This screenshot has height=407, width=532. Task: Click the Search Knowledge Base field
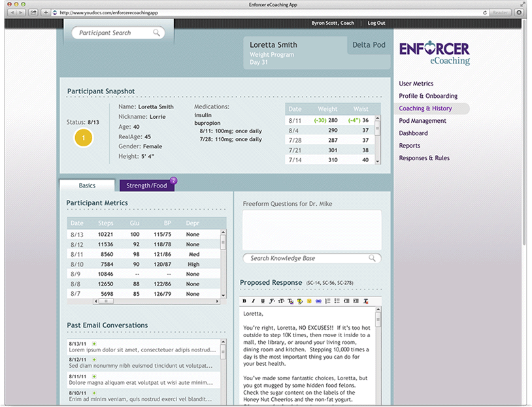(x=306, y=258)
